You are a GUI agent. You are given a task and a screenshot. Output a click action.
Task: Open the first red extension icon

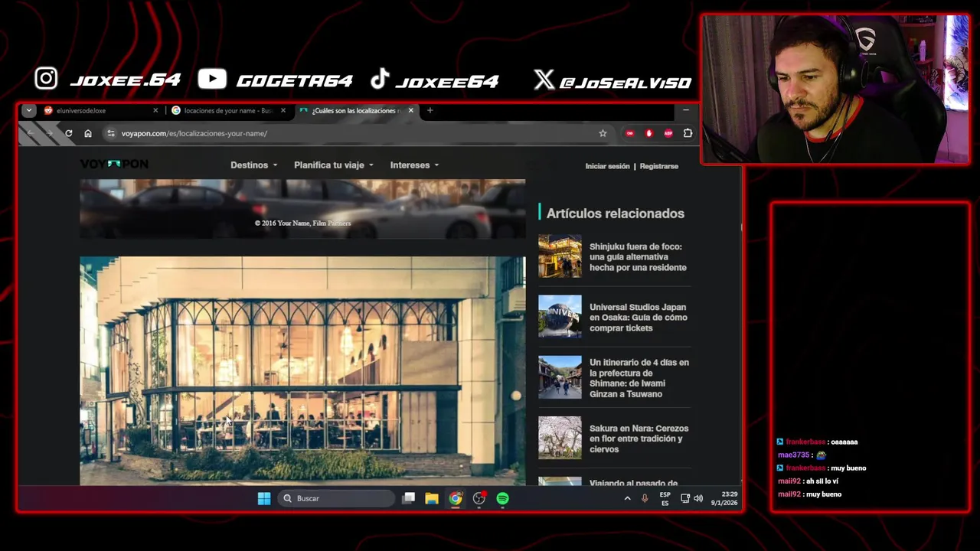point(630,133)
